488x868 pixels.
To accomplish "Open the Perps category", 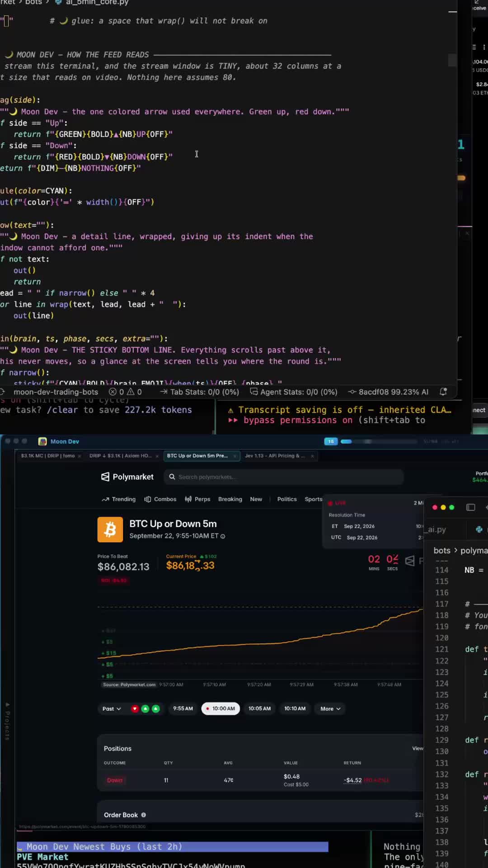I will 197,500.
